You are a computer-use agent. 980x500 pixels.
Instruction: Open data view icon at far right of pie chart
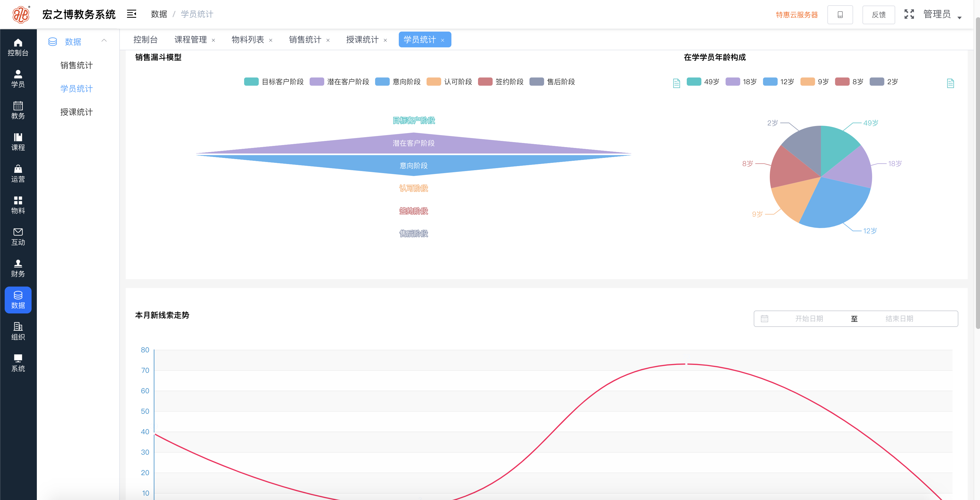[x=950, y=83]
